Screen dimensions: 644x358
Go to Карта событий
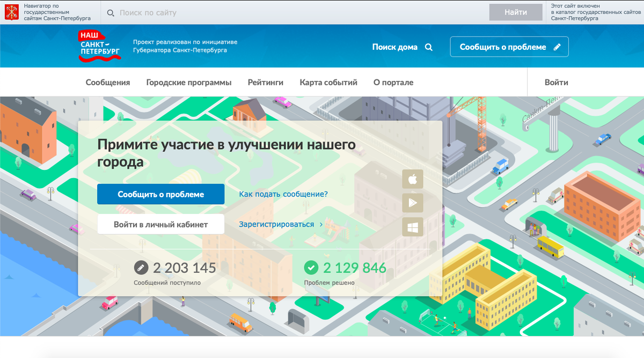328,82
